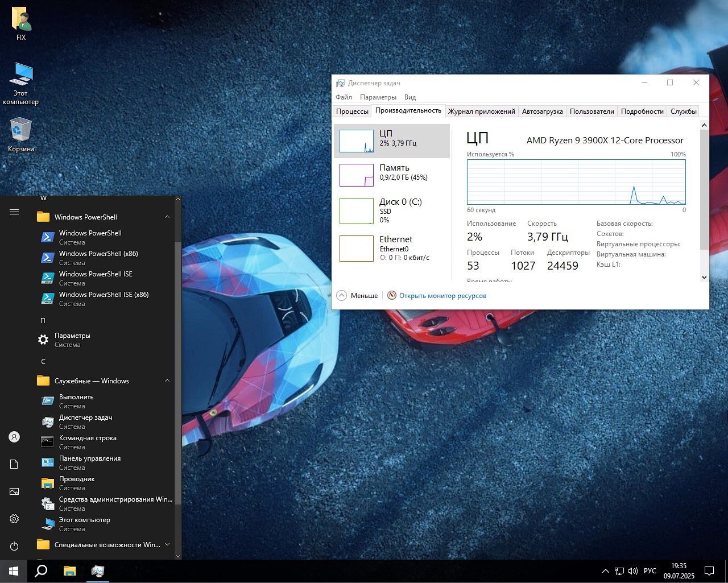This screenshot has height=583, width=728.
Task: Click the letter С section header
Action: (43, 361)
